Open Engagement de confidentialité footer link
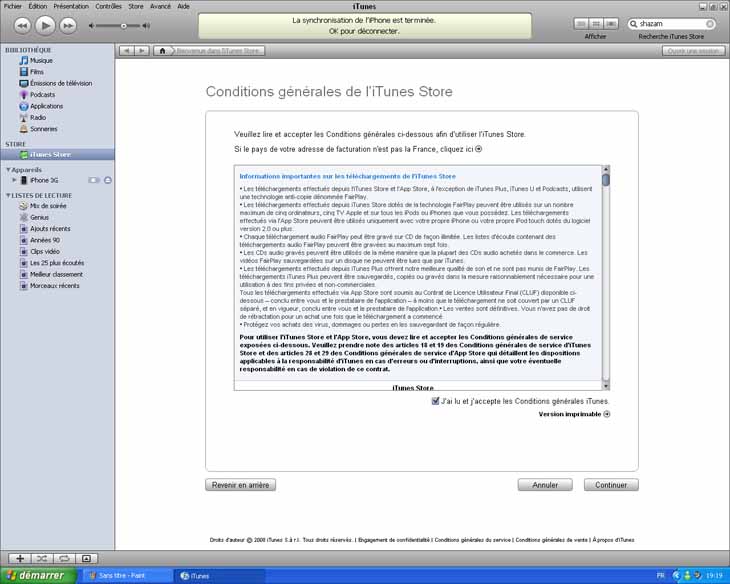The image size is (730, 584). [394, 540]
